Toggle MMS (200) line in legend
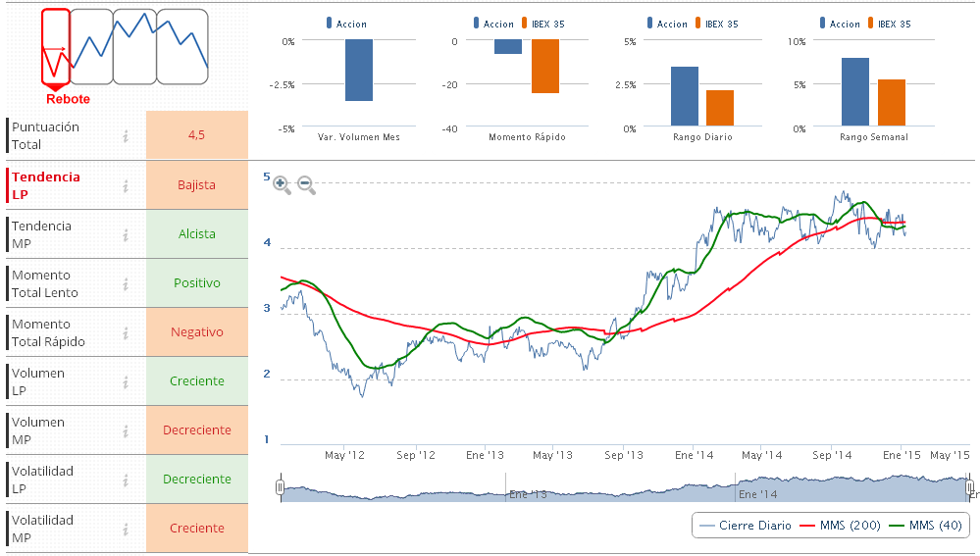This screenshot has width=980, height=556. click(837, 526)
